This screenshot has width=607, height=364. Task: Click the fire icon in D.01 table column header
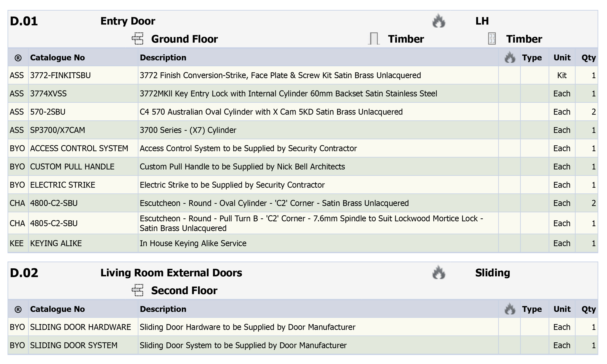[510, 58]
